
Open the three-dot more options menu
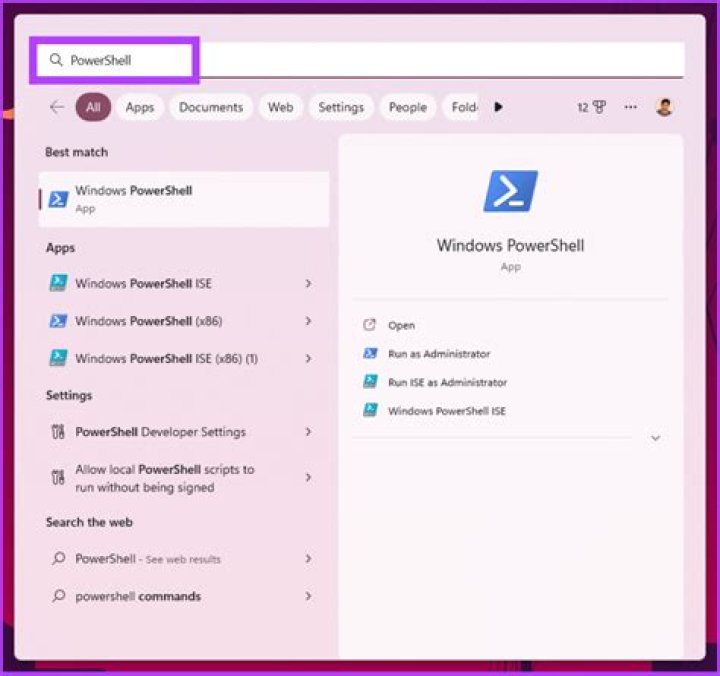pos(631,107)
